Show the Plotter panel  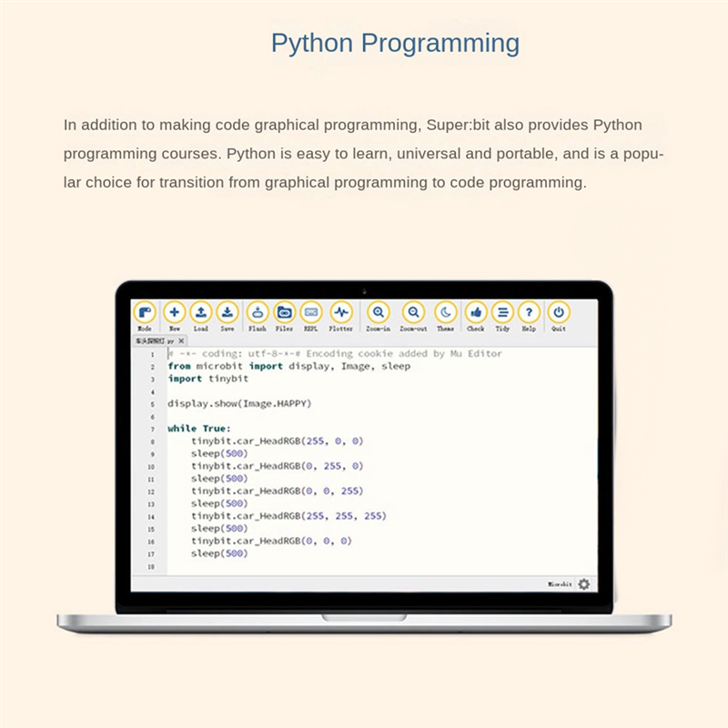point(340,312)
